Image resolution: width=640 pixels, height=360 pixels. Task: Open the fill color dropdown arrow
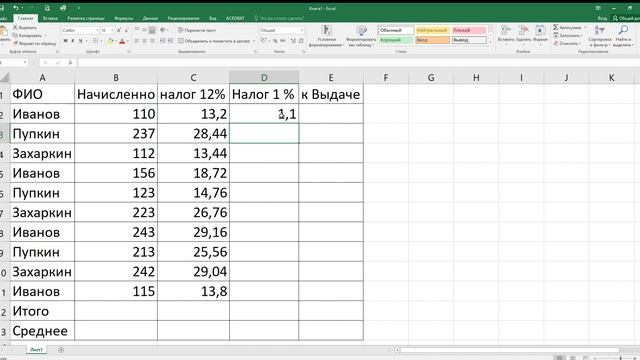[x=116, y=41]
